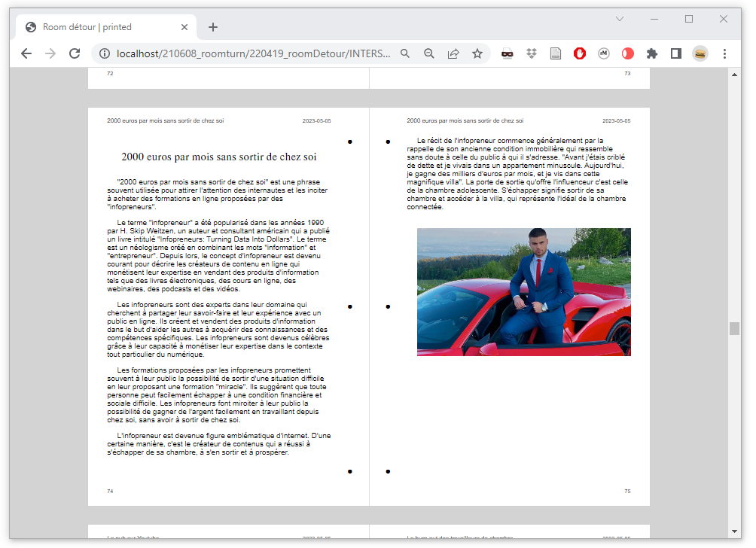The width and height of the screenshot is (756, 548).
Task: Open a new tab
Action: 213,27
